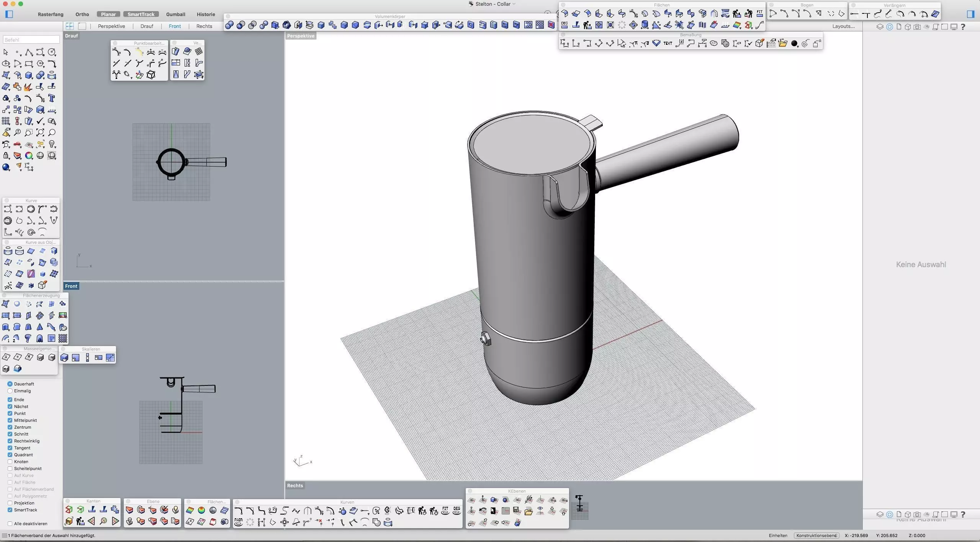Uncheck the Mittelpunkt object snap
The height and width of the screenshot is (542, 980).
click(10, 420)
